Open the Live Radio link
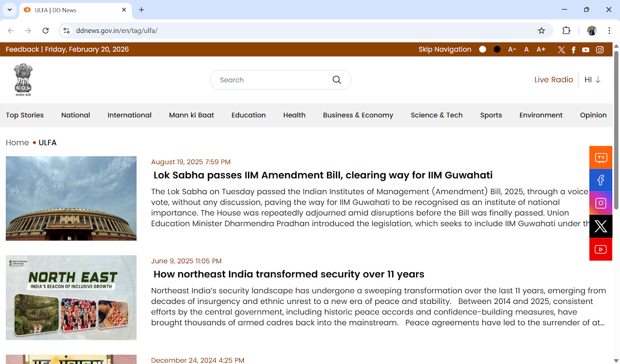 [553, 80]
